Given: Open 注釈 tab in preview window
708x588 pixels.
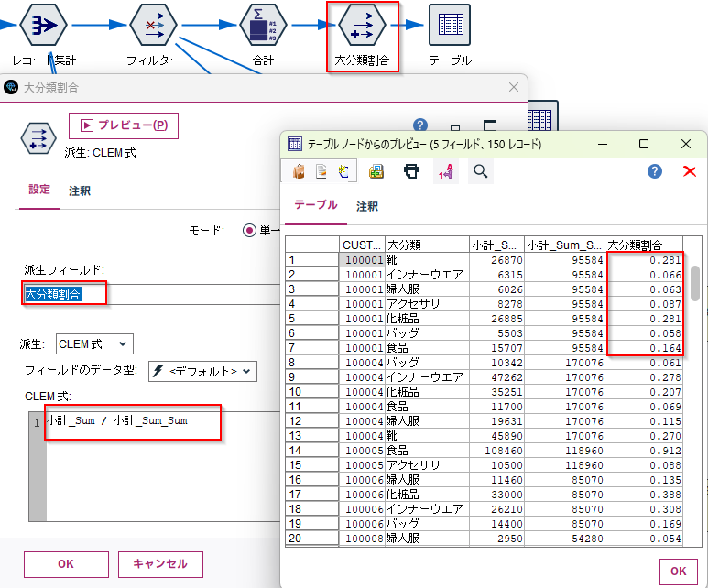Looking at the screenshot, I should (367, 206).
